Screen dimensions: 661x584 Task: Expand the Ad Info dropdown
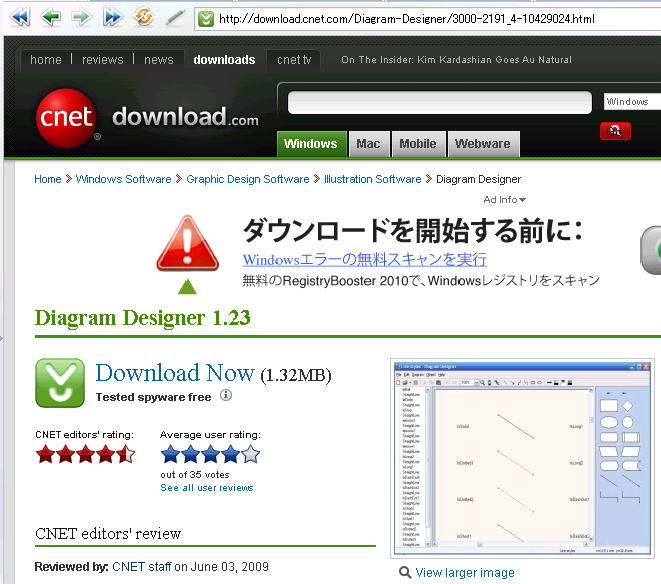pos(504,199)
